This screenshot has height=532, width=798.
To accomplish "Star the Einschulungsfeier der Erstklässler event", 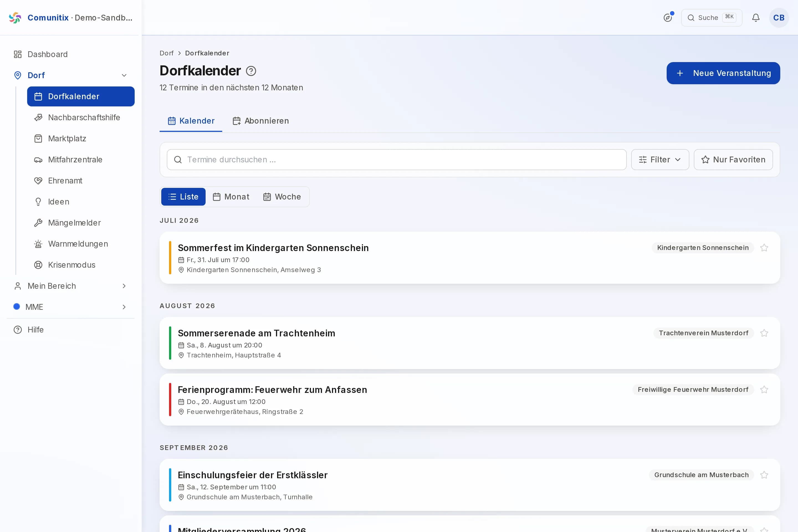I will tap(764, 475).
